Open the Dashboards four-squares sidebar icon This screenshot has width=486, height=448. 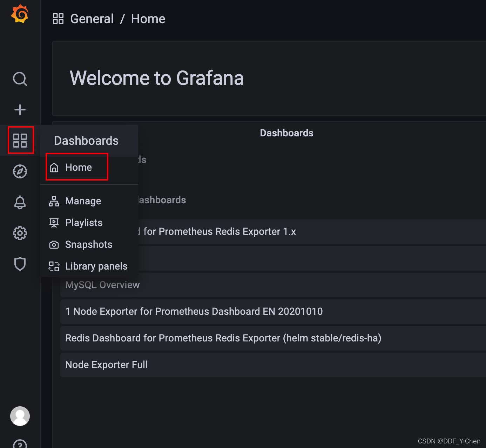point(20,141)
